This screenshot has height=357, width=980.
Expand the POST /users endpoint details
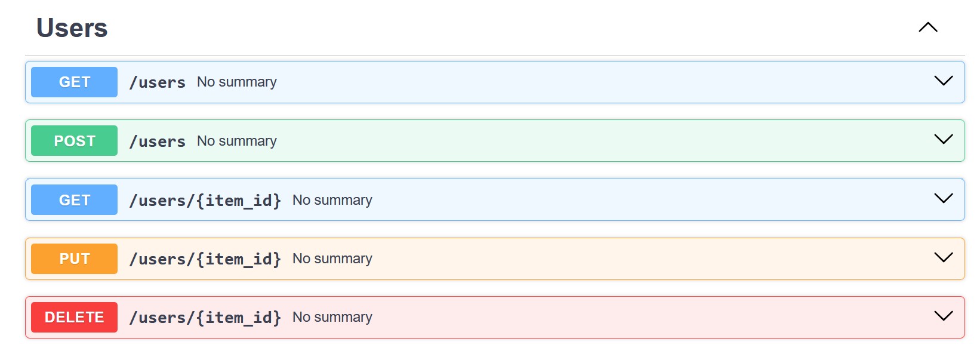pyautogui.click(x=943, y=140)
